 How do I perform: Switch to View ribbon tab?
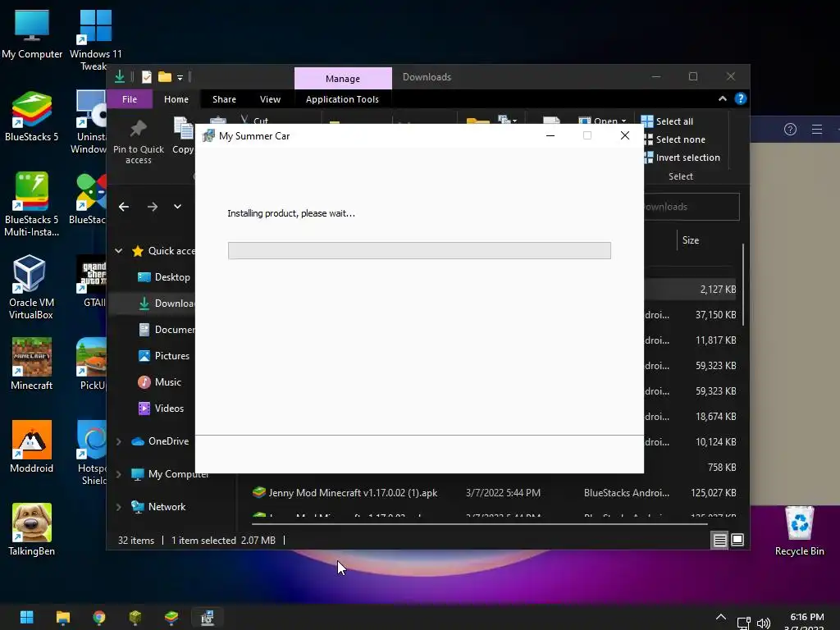pyautogui.click(x=270, y=99)
